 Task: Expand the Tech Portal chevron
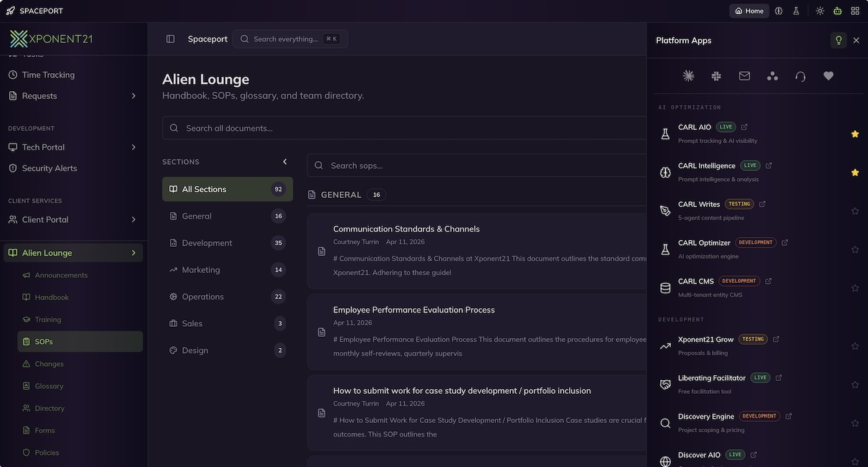point(133,147)
